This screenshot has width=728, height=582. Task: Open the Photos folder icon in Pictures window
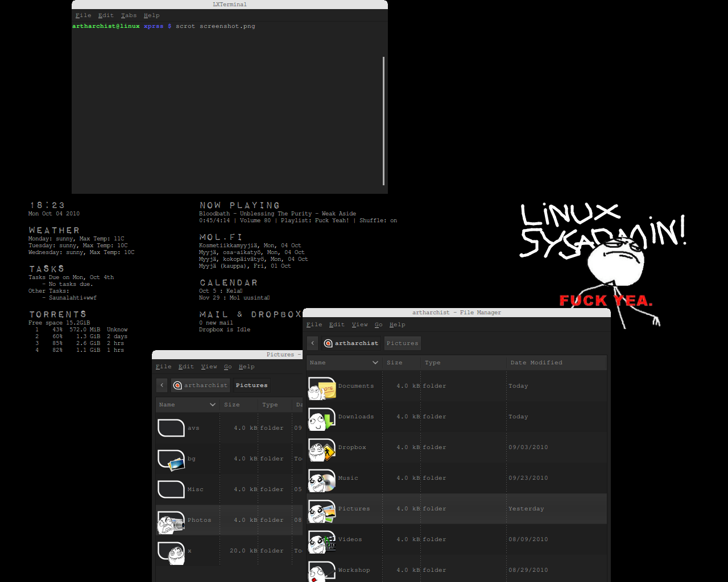tap(171, 522)
